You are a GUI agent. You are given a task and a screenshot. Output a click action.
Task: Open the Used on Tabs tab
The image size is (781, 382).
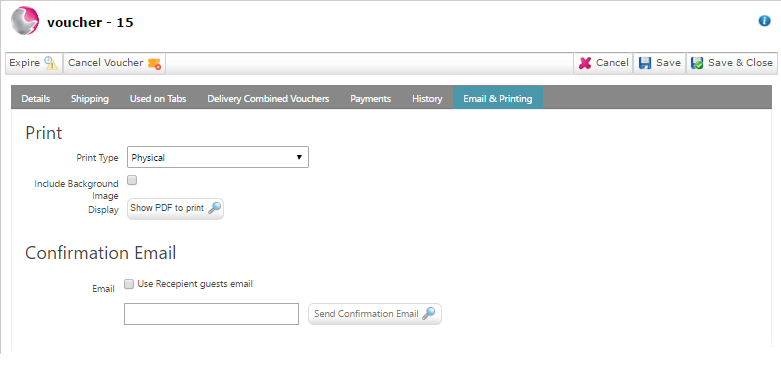(158, 99)
